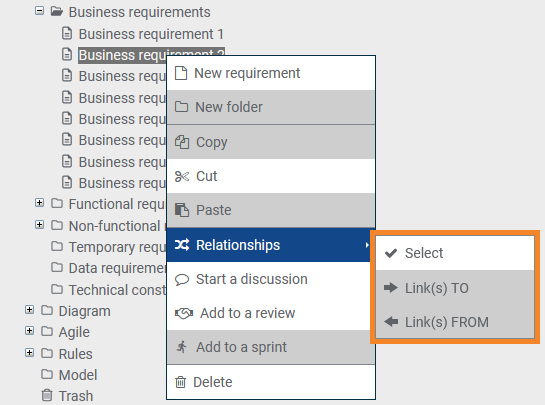Viewport: 545px width, 405px height.
Task: Select the Model folder in the tree
Action: coord(78,375)
